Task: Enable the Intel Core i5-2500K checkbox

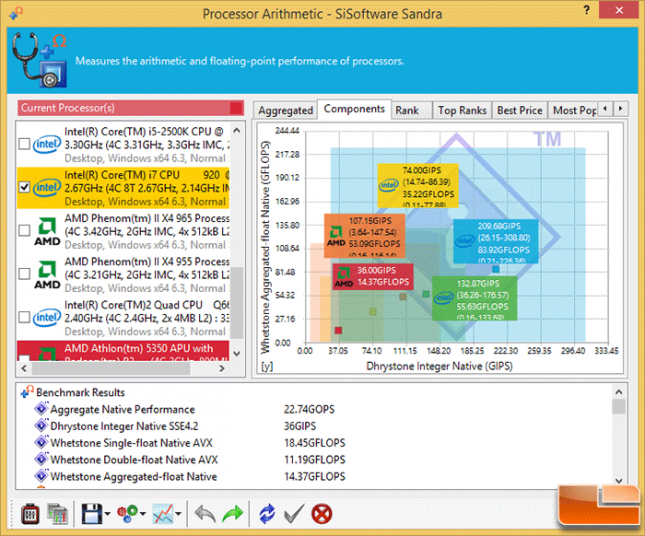Action: 24,144
